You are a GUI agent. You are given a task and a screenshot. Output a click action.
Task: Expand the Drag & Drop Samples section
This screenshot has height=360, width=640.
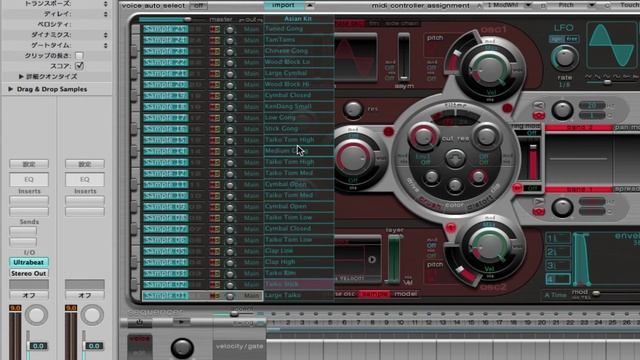[10, 89]
